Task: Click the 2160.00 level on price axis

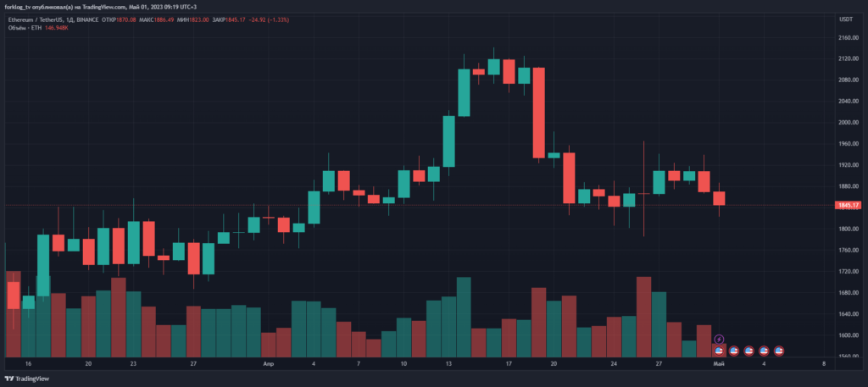Action: click(x=847, y=38)
